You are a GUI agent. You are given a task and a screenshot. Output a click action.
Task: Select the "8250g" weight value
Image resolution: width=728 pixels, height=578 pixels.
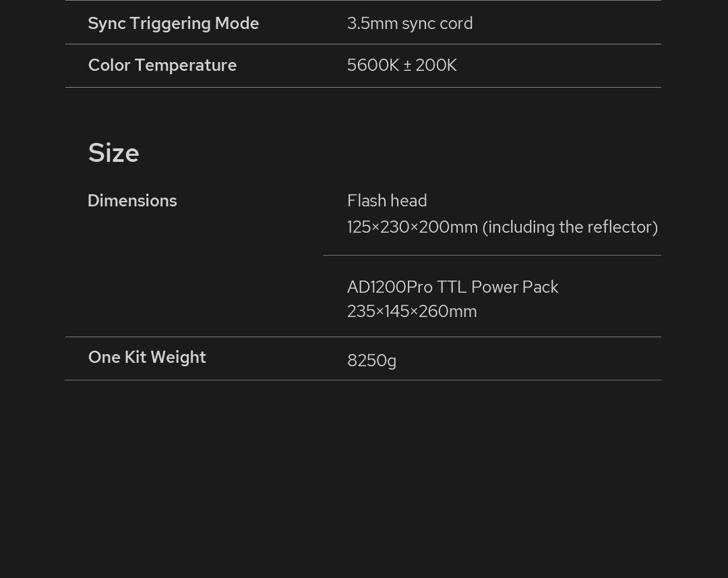[371, 361]
